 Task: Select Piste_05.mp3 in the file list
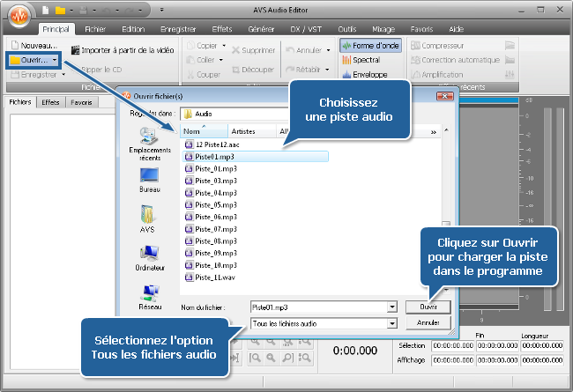pos(215,205)
